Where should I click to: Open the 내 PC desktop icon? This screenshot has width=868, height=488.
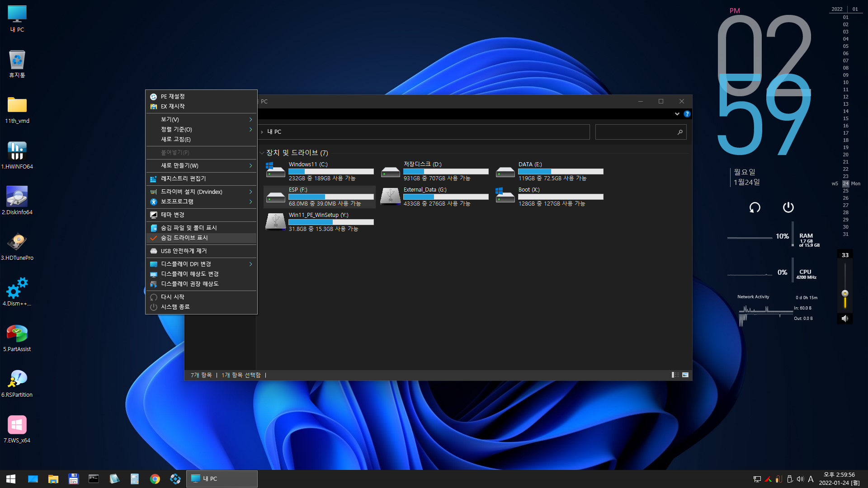coord(17,19)
